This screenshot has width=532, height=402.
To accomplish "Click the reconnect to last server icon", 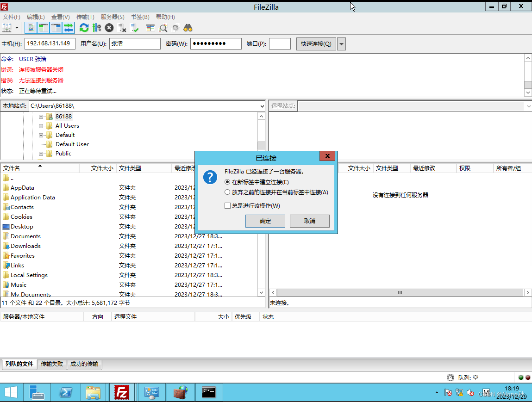I will click(x=135, y=28).
